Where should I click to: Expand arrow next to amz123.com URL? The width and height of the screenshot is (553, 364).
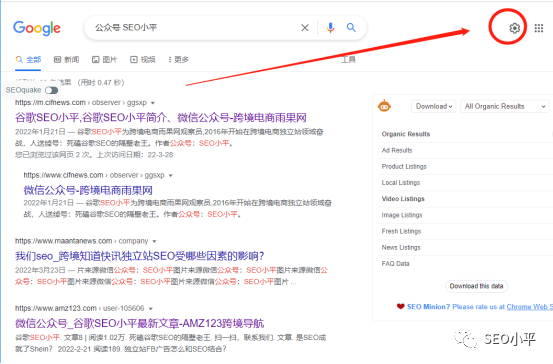tap(151, 309)
